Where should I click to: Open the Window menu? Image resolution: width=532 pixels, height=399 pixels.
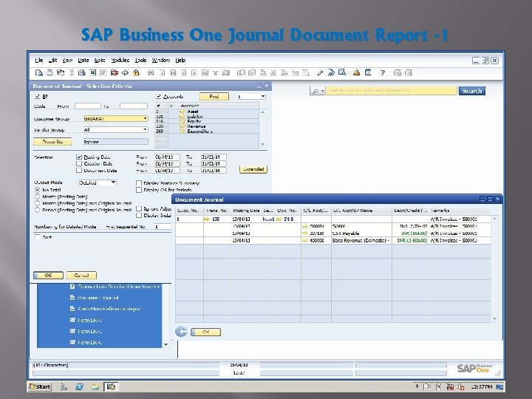[161, 61]
